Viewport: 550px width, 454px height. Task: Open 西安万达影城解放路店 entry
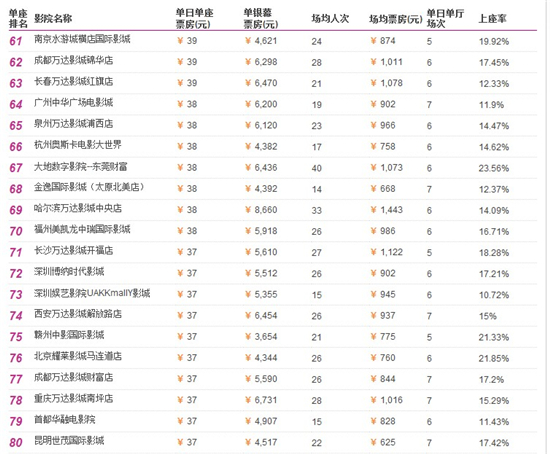[x=78, y=314]
